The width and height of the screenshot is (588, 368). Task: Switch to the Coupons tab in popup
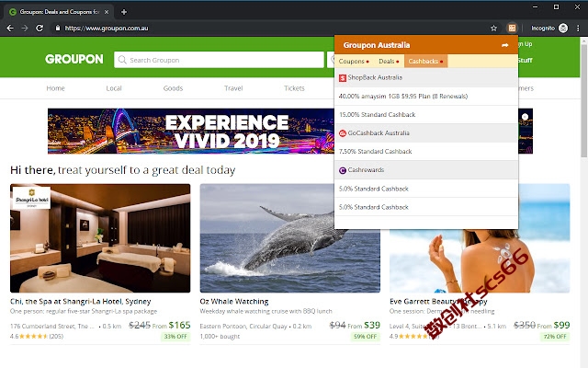pyautogui.click(x=354, y=62)
